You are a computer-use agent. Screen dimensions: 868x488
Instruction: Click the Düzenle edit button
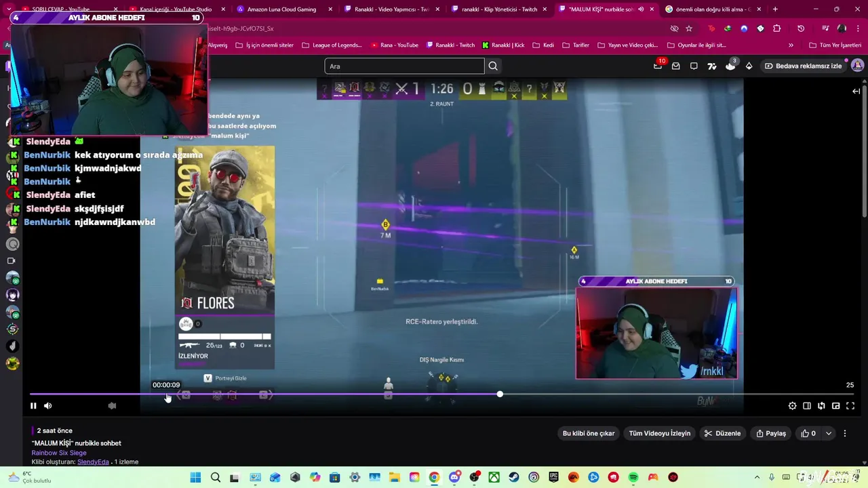pyautogui.click(x=723, y=433)
